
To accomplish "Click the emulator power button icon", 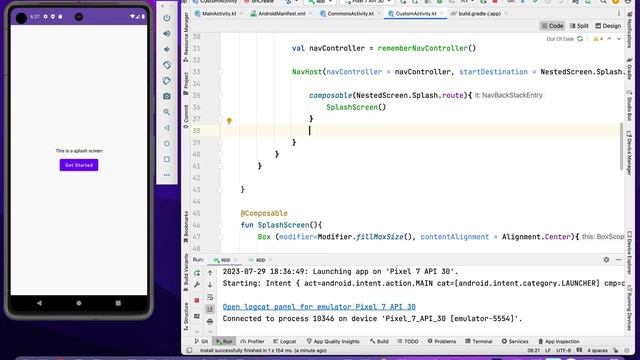I will [167, 18].
